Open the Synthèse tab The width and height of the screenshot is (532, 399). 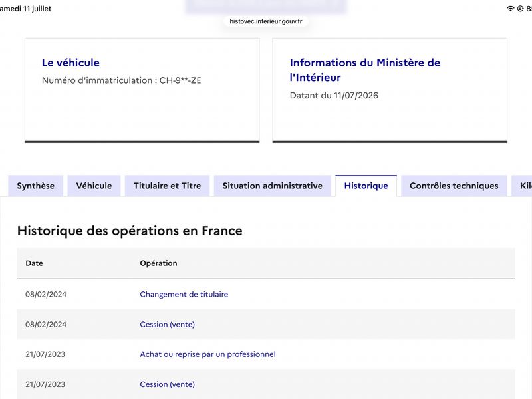click(x=36, y=186)
